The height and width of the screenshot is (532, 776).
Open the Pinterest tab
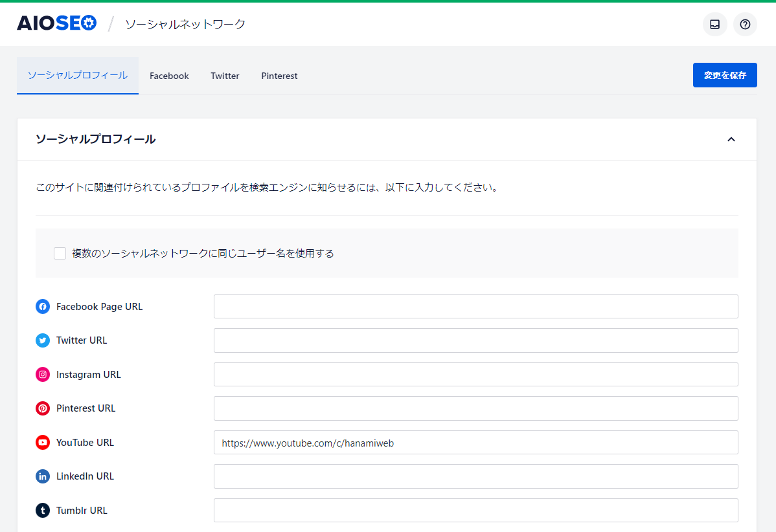click(x=279, y=76)
